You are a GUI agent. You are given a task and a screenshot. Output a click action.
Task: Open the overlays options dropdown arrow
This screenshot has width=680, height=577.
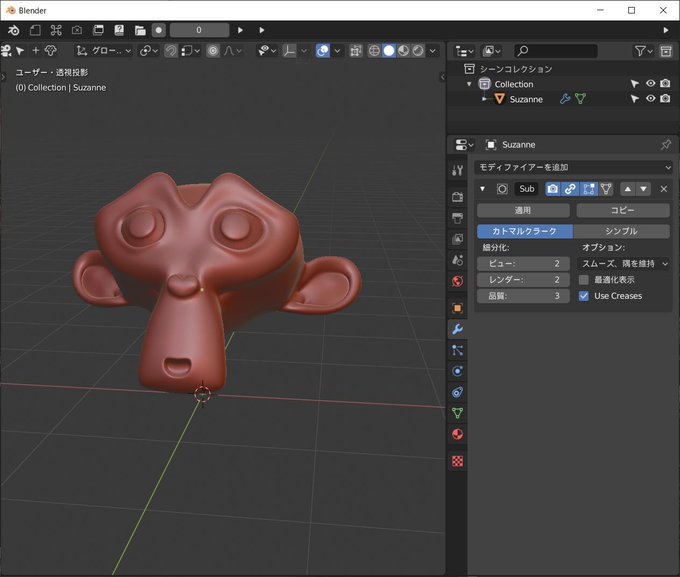(337, 51)
